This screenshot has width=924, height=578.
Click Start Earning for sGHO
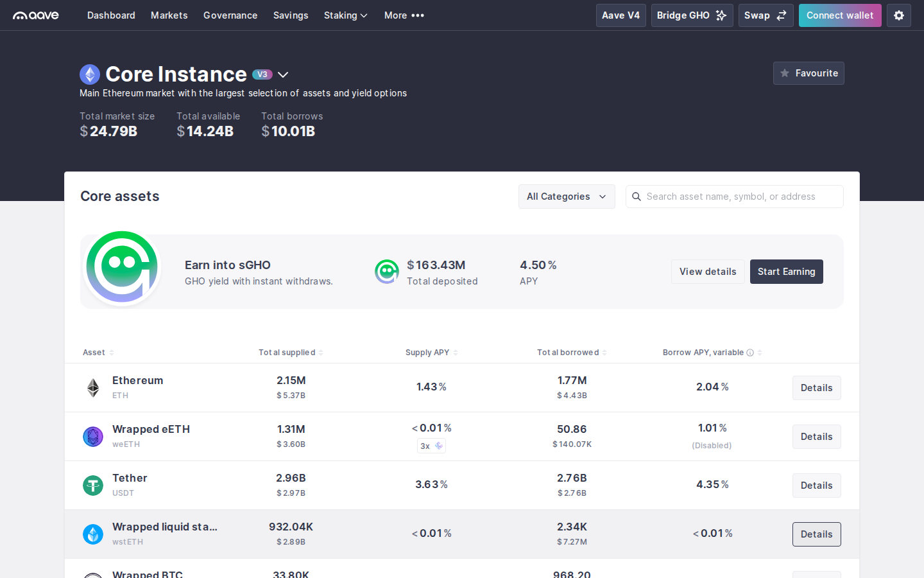pos(787,272)
